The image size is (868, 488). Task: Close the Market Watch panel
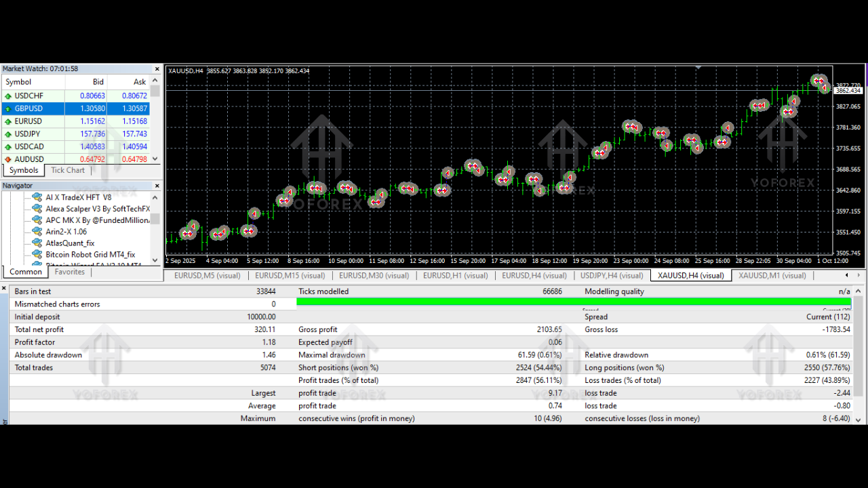(157, 68)
